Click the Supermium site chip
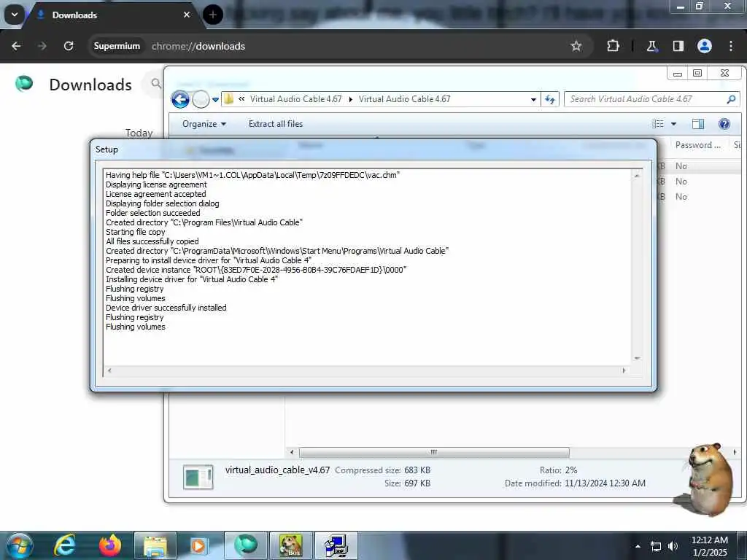Image resolution: width=747 pixels, height=560 pixels. (x=117, y=46)
